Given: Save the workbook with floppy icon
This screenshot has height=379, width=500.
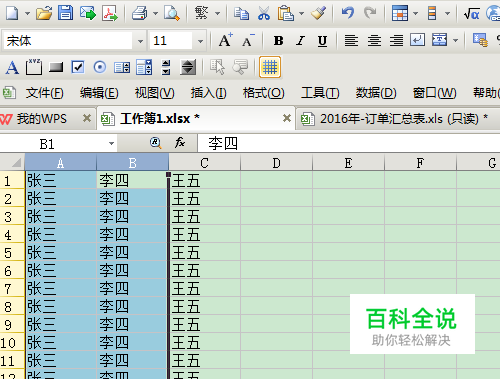Looking at the screenshot, I should 65,13.
